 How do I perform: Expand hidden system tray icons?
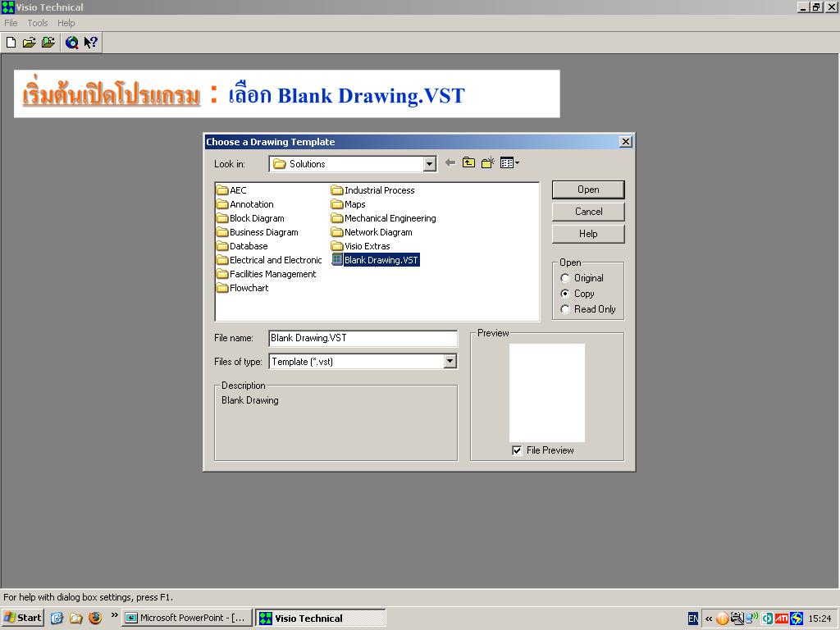tap(708, 619)
